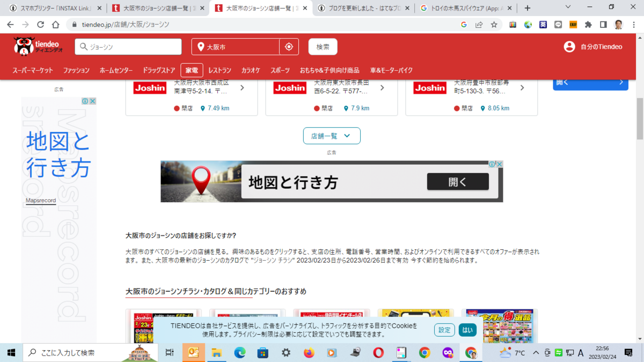This screenshot has height=362, width=644.
Task: Open Windows Start menu
Action: click(11, 352)
